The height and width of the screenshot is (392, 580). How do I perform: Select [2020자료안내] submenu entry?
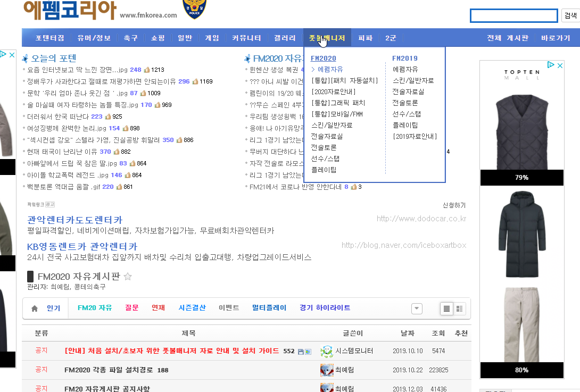[333, 91]
